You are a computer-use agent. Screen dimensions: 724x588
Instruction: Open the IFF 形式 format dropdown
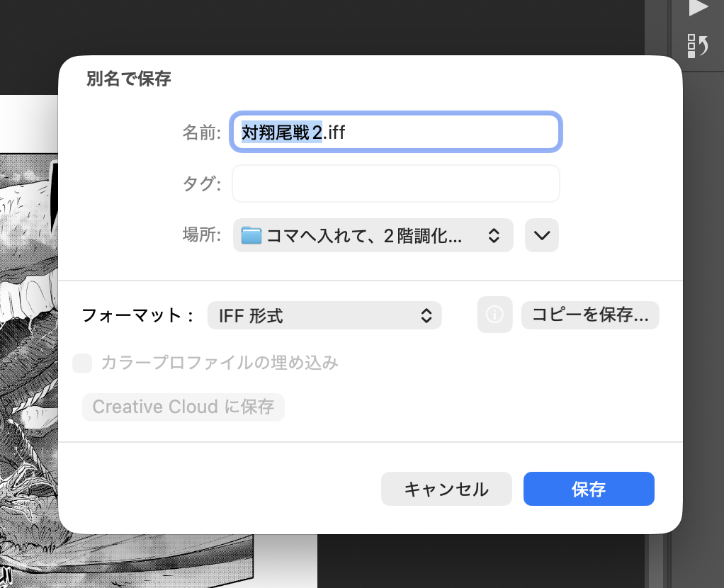(x=324, y=316)
